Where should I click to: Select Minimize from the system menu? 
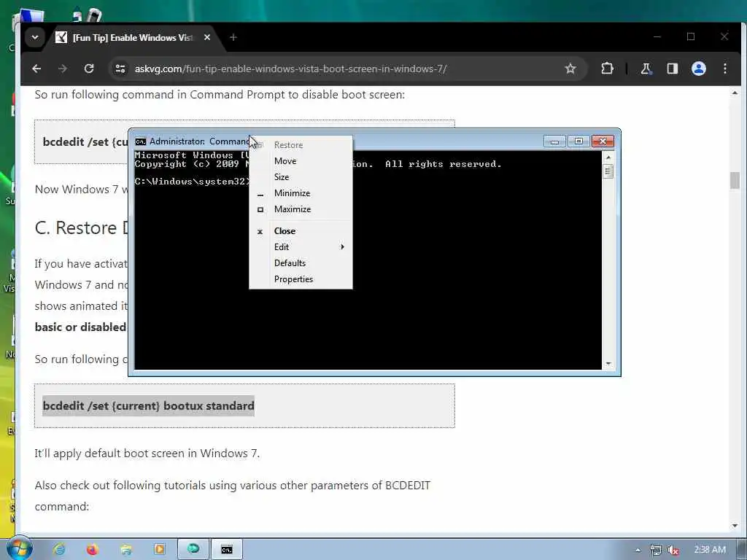pyautogui.click(x=301, y=193)
